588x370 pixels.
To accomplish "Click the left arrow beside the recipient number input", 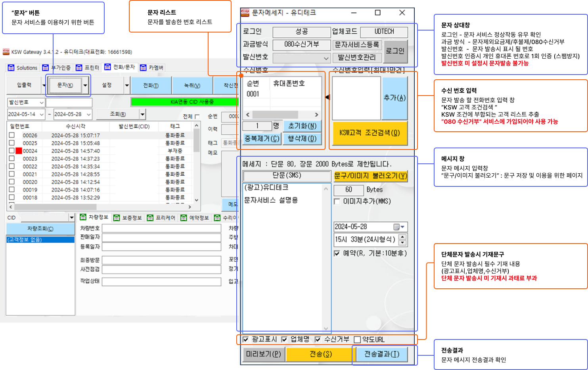I will (328, 97).
